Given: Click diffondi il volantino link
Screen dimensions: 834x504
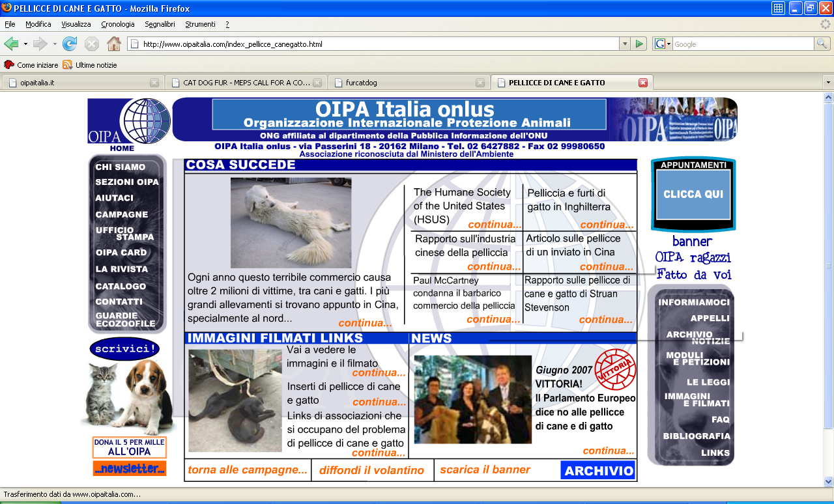Looking at the screenshot, I should (372, 470).
